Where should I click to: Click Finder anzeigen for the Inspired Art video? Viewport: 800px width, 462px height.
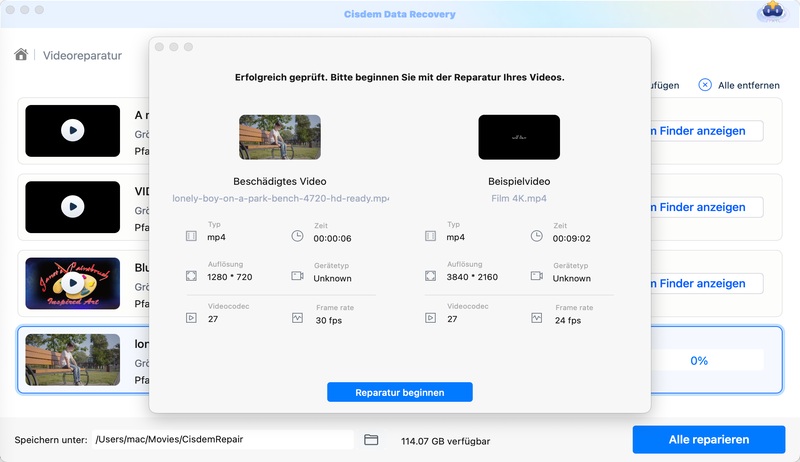[x=707, y=284]
